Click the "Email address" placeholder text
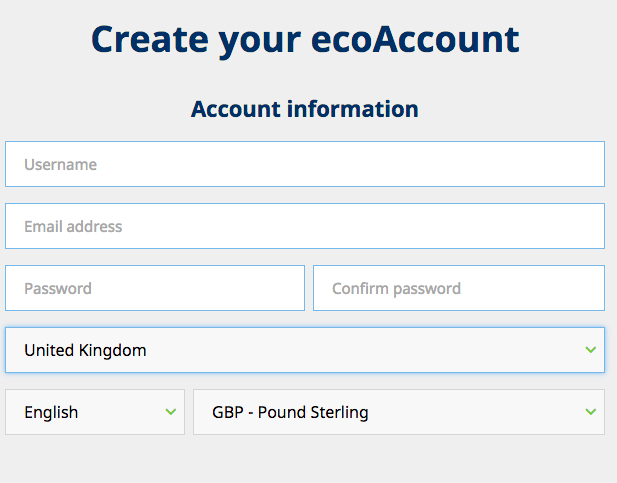This screenshot has height=483, width=617. pyautogui.click(x=73, y=226)
